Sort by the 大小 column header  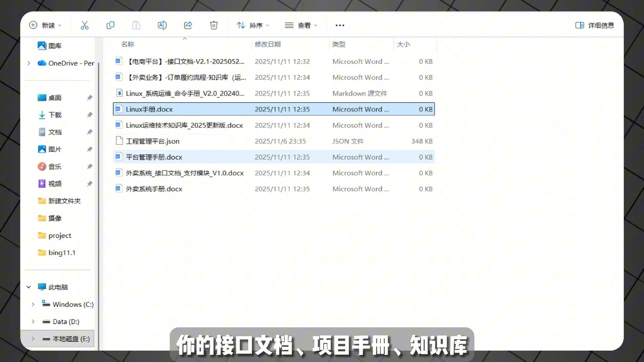tap(403, 44)
